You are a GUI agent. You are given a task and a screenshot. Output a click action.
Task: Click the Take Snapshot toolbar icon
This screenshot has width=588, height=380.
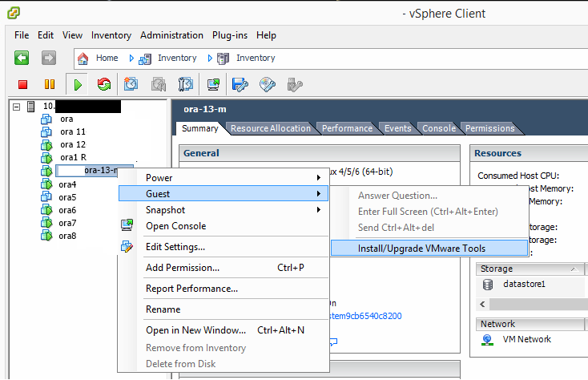(x=131, y=84)
